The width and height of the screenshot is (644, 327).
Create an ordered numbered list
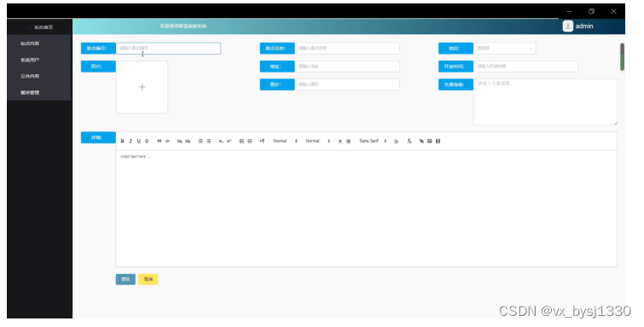click(200, 141)
